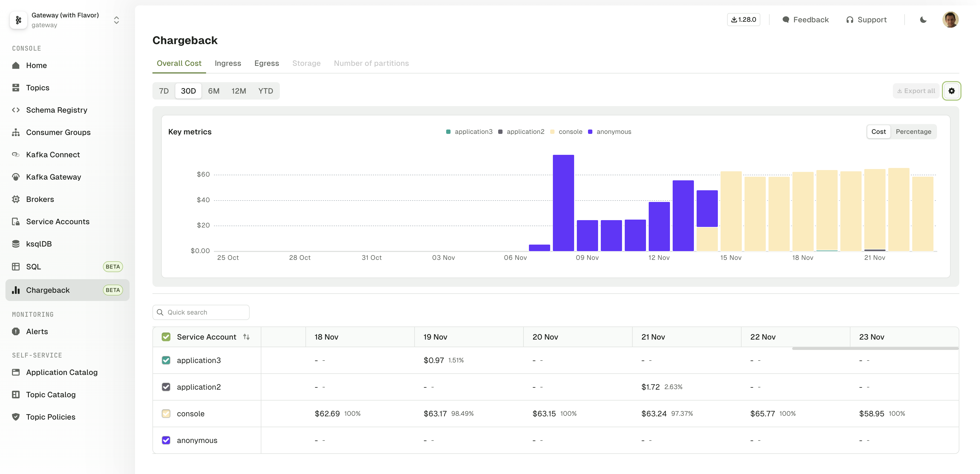Select the Egress tab
Image resolution: width=980 pixels, height=474 pixels.
coord(266,63)
